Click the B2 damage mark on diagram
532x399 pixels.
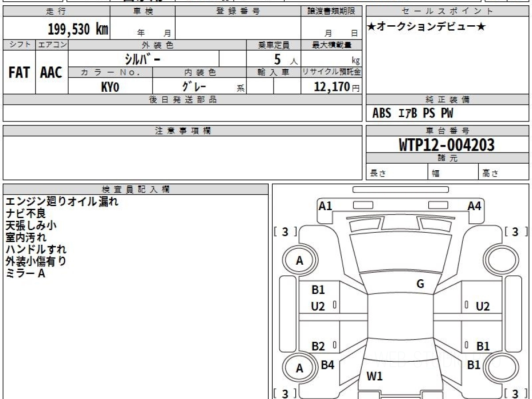pos(318,346)
